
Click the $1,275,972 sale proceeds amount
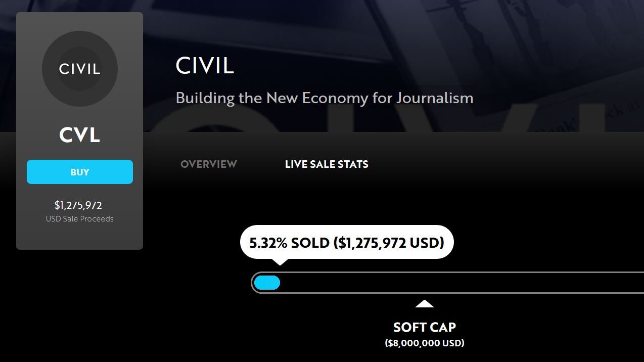78,205
